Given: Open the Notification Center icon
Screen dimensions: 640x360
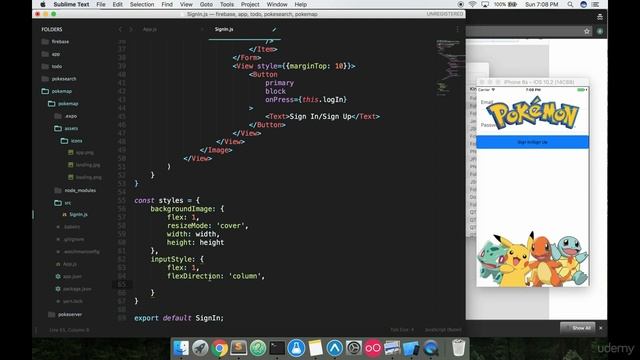Looking at the screenshot, I should pos(596,4).
